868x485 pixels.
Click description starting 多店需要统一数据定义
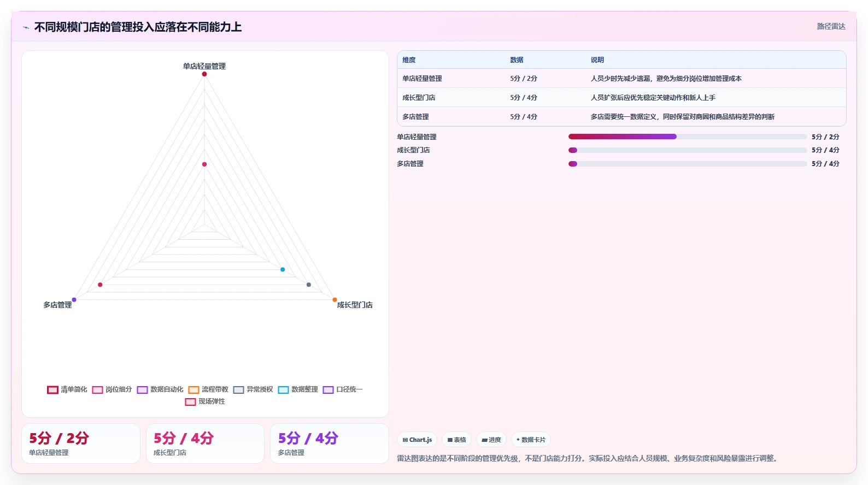coord(682,117)
